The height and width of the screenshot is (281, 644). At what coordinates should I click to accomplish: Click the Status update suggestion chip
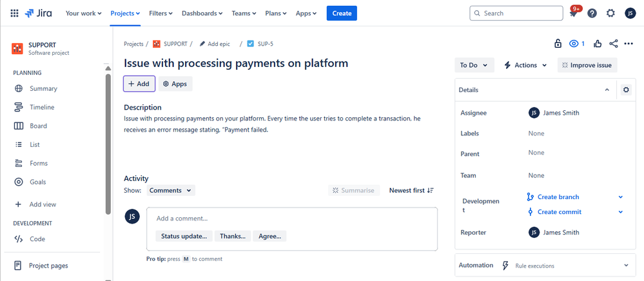pyautogui.click(x=184, y=237)
